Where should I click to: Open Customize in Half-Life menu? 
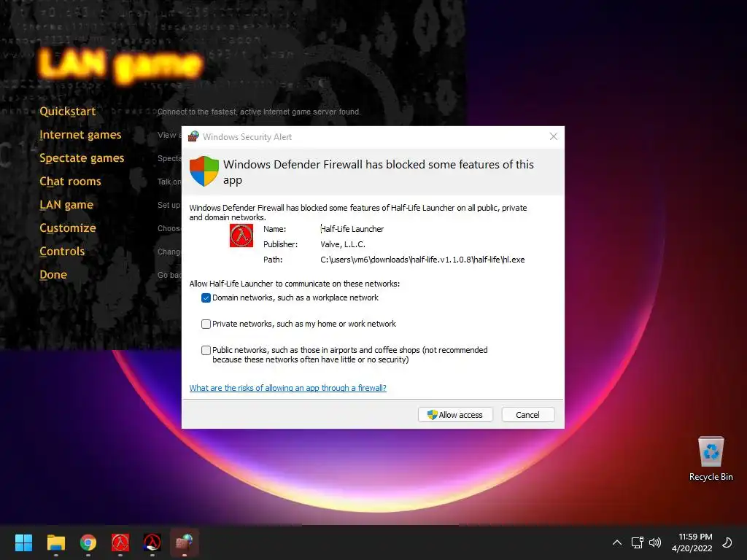68,228
